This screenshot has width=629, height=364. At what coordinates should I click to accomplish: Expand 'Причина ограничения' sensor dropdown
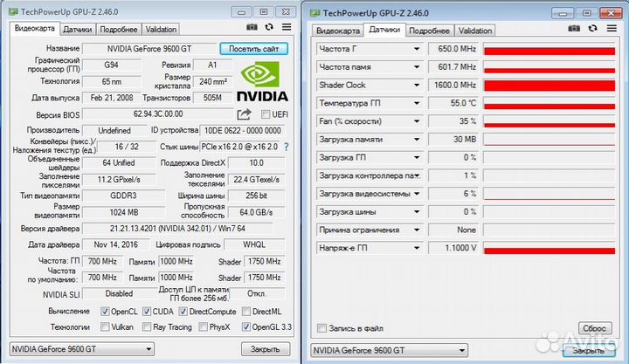417,230
